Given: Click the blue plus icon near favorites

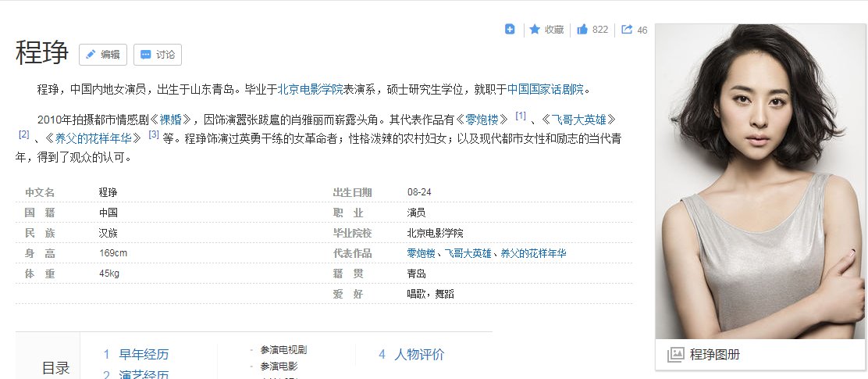Looking at the screenshot, I should [510, 30].
